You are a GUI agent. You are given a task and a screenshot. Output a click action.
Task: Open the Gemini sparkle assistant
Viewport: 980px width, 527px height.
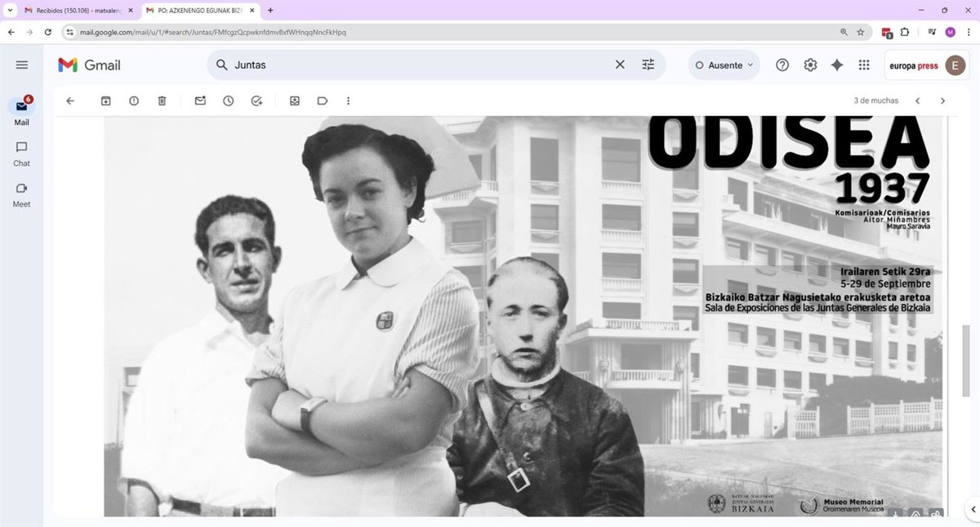pyautogui.click(x=837, y=65)
